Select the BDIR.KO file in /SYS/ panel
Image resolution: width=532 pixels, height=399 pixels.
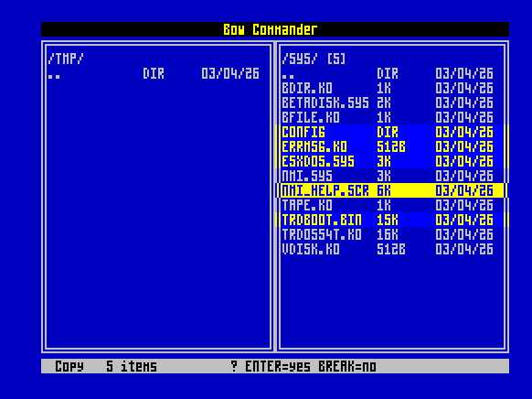coord(388,88)
